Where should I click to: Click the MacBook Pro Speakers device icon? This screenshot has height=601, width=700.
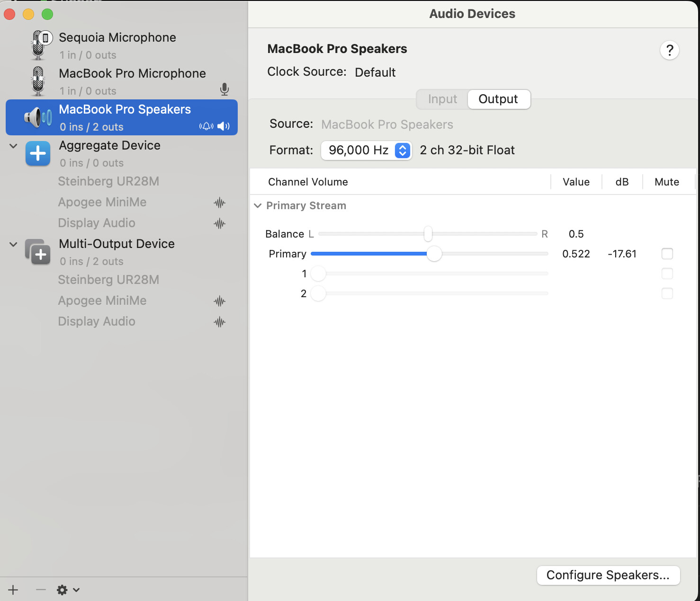click(38, 117)
